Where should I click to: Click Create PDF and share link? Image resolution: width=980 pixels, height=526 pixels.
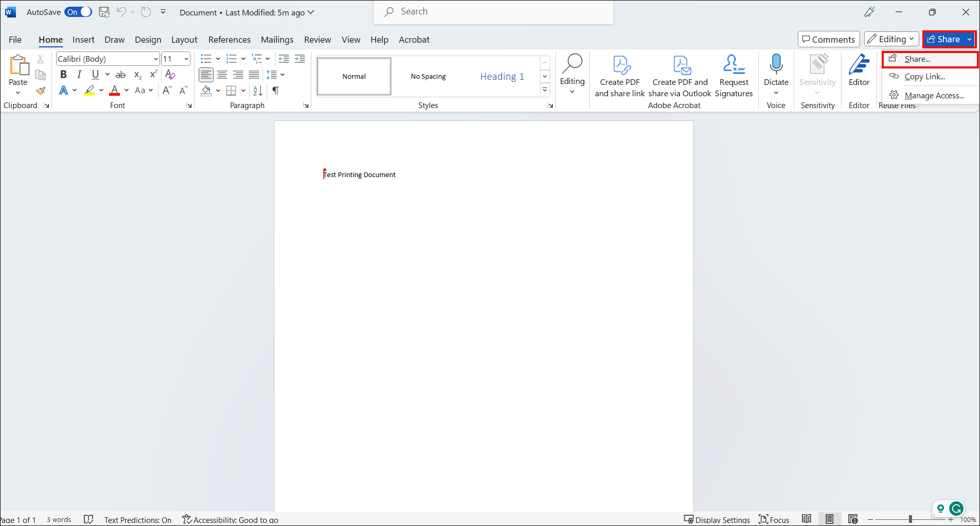coord(620,76)
